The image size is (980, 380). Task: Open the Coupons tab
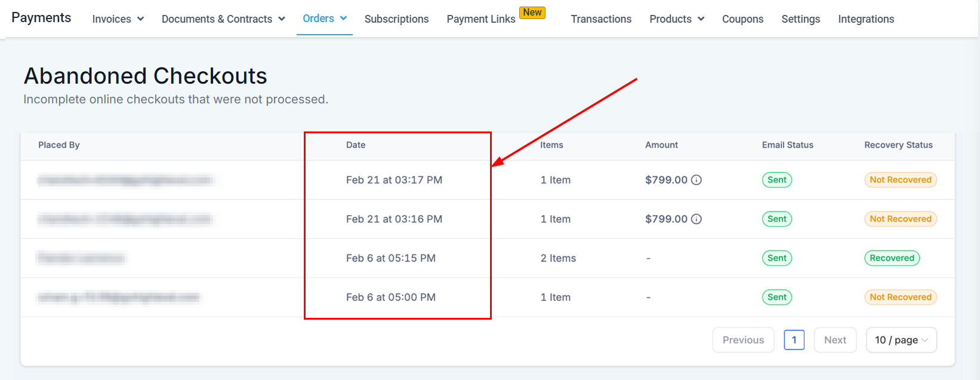(x=742, y=19)
